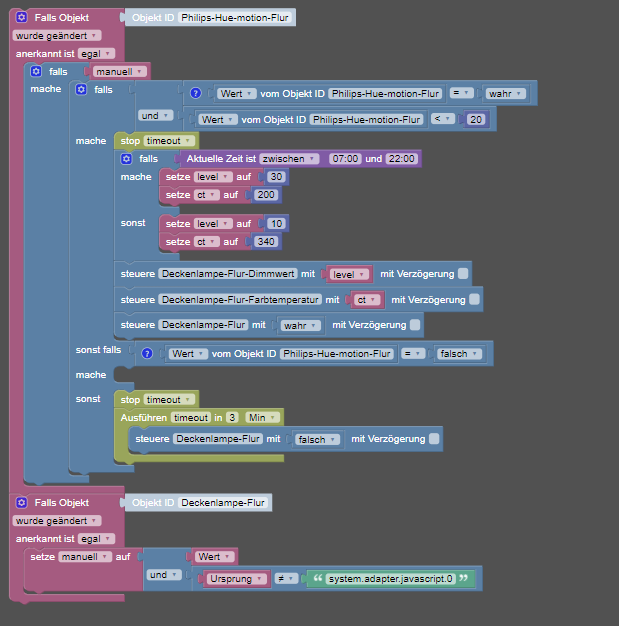Open 'wahr' dropdown in steuere Deckenlampe-Flur

[301, 325]
